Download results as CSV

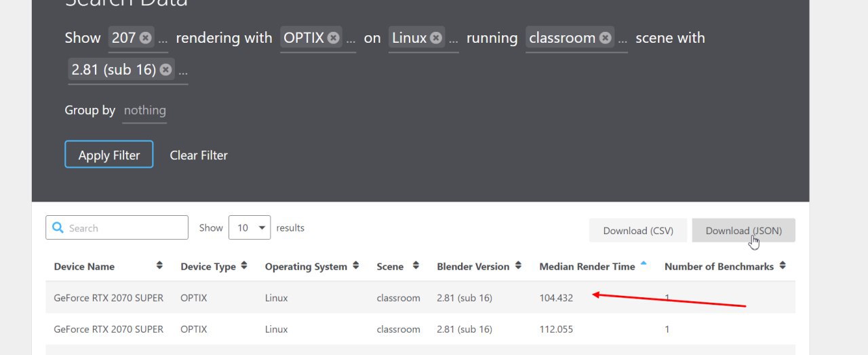click(638, 230)
